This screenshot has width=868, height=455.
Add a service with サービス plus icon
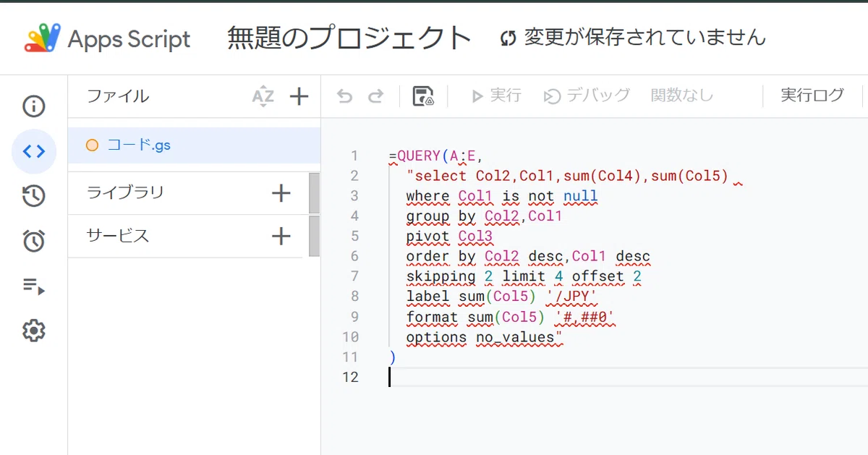pyautogui.click(x=281, y=236)
